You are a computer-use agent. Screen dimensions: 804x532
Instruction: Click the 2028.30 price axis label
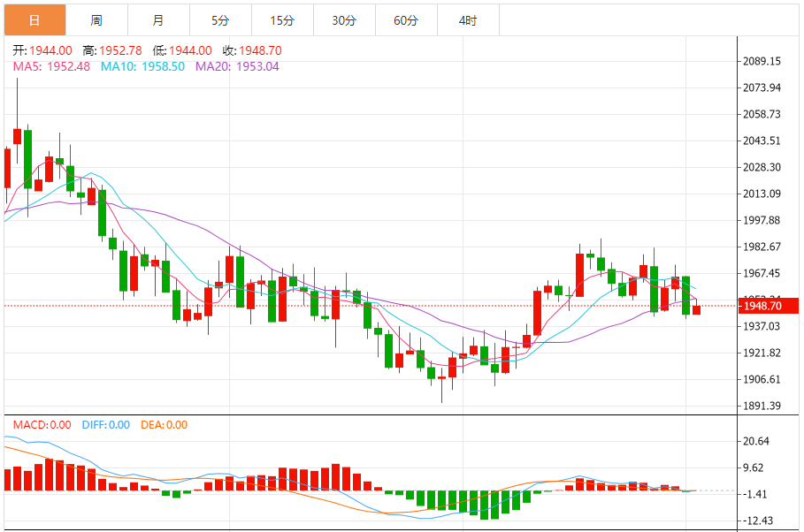pyautogui.click(x=762, y=168)
